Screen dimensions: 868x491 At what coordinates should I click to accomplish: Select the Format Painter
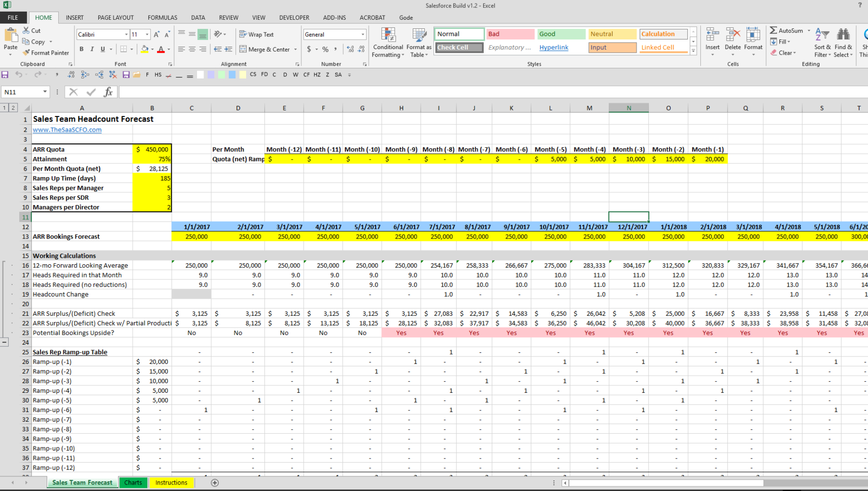pos(46,53)
